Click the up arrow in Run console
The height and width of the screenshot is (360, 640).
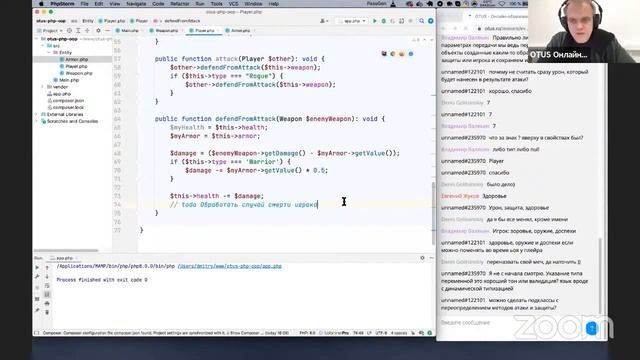(47, 267)
